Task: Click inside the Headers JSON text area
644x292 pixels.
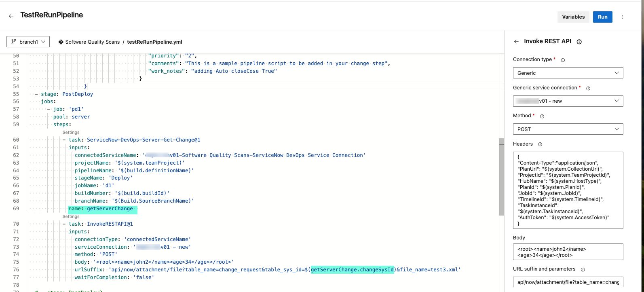Action: (568, 190)
